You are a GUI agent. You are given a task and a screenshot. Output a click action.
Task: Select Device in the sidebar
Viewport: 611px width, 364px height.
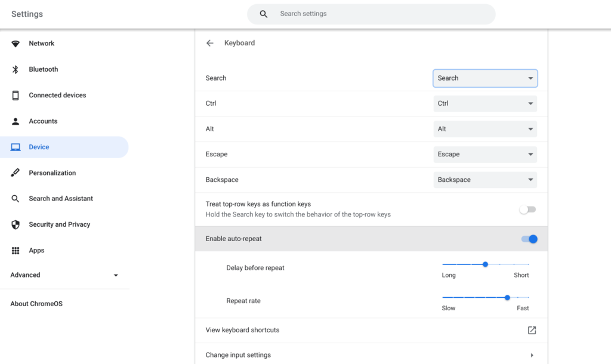click(x=39, y=147)
